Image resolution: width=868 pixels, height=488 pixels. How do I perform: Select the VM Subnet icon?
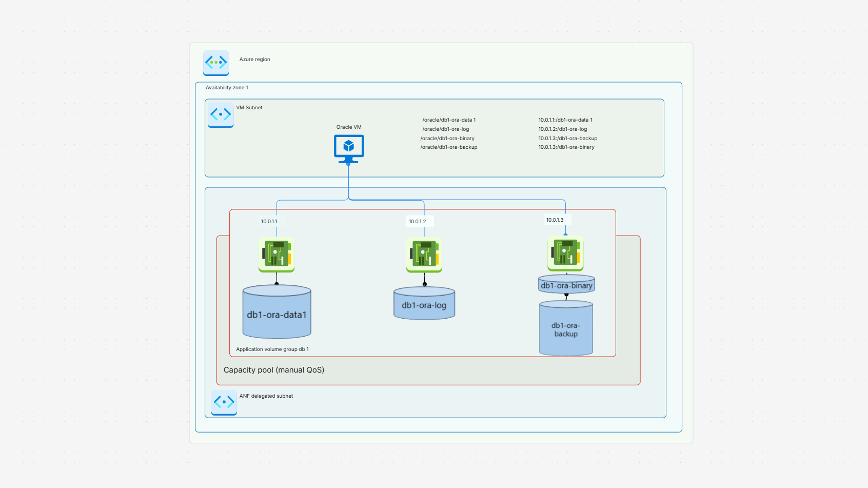221,114
